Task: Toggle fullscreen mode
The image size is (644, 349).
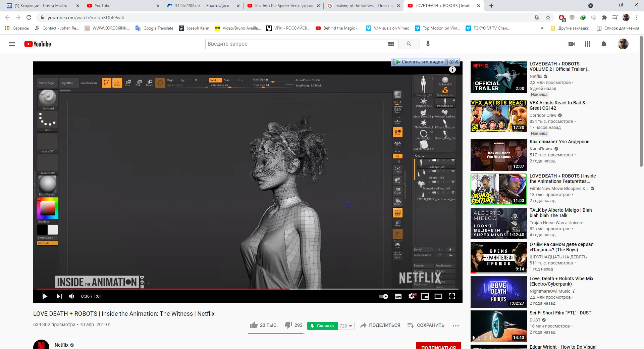Action: click(x=452, y=296)
